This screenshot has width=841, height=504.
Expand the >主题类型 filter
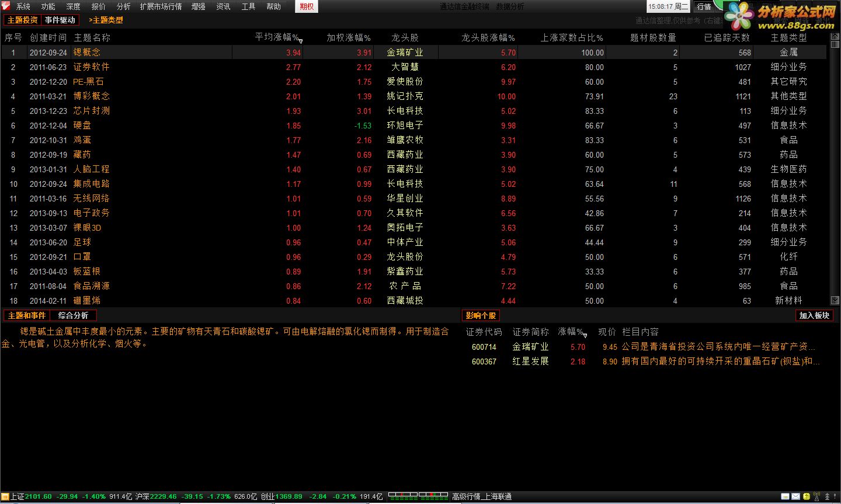[x=106, y=20]
